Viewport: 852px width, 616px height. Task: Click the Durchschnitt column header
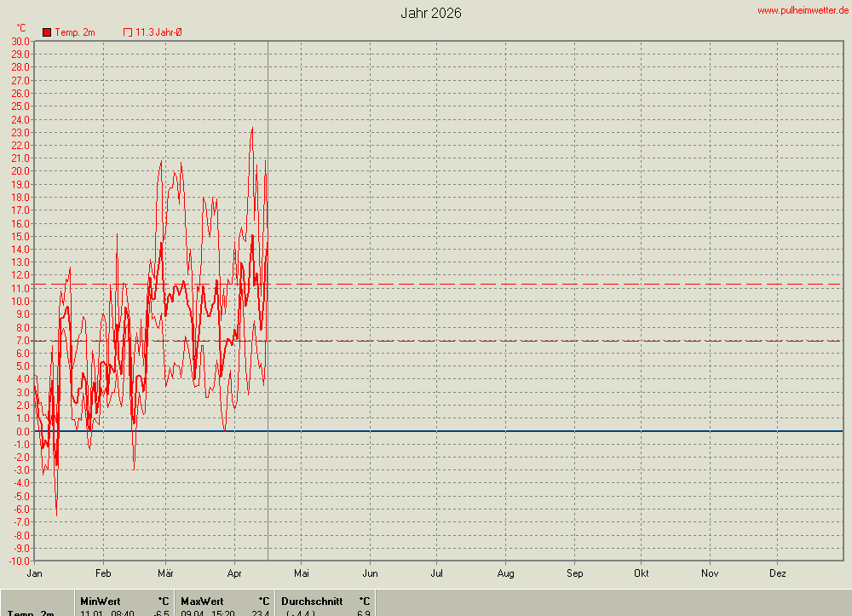tap(312, 601)
